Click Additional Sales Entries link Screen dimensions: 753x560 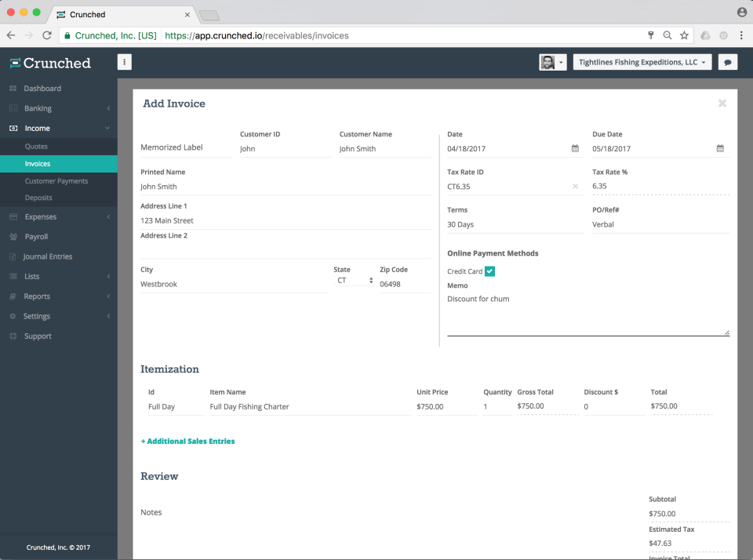point(187,442)
